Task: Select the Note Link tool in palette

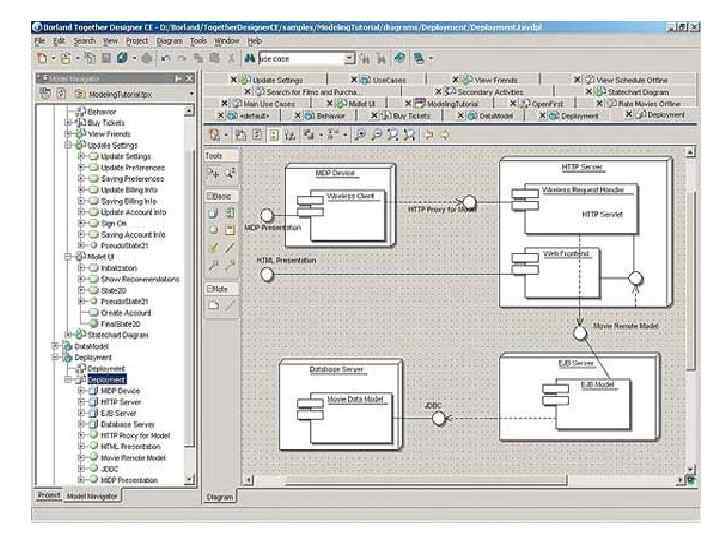Action: (230, 305)
